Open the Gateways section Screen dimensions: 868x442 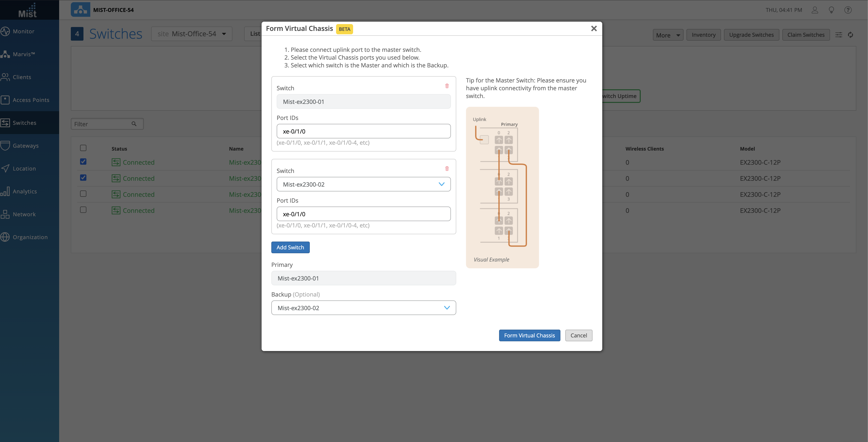coord(25,145)
